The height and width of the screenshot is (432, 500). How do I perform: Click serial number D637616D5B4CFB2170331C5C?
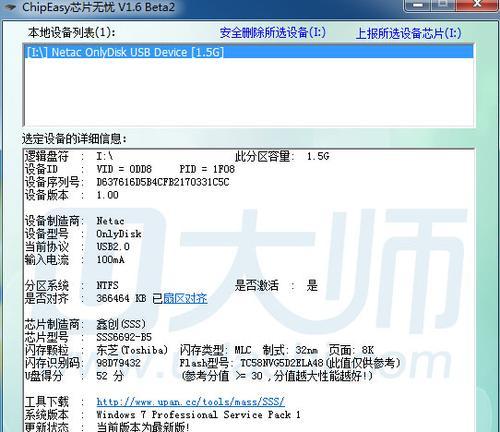163,182
